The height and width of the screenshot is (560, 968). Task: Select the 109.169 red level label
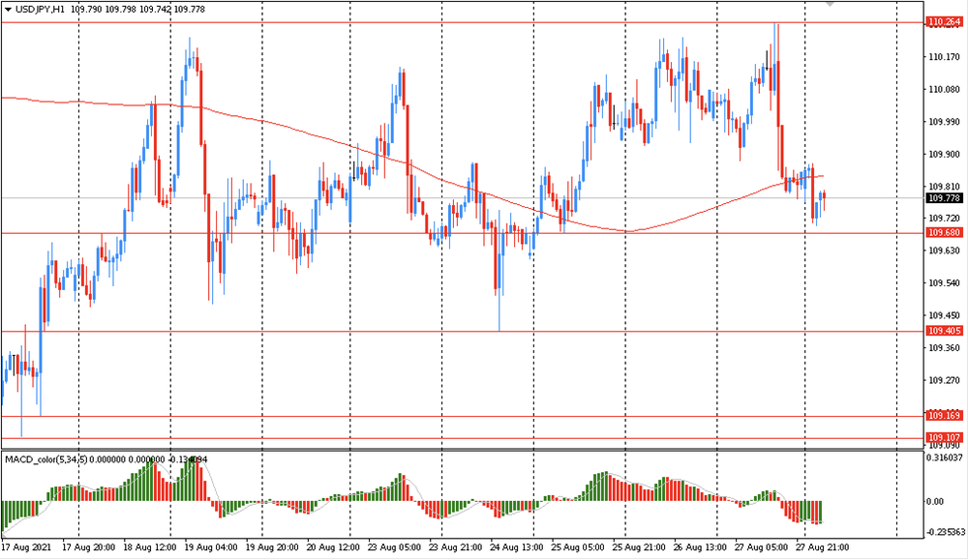[x=945, y=416]
